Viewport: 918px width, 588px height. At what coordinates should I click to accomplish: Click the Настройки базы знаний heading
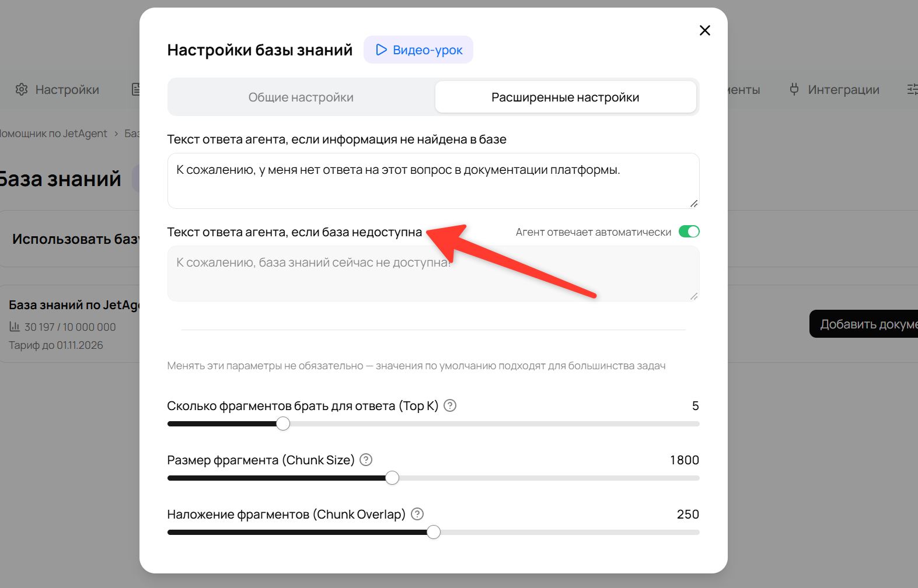[260, 50]
